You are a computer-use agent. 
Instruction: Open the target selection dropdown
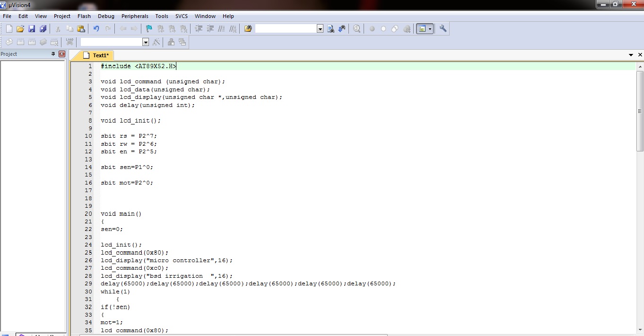(146, 42)
